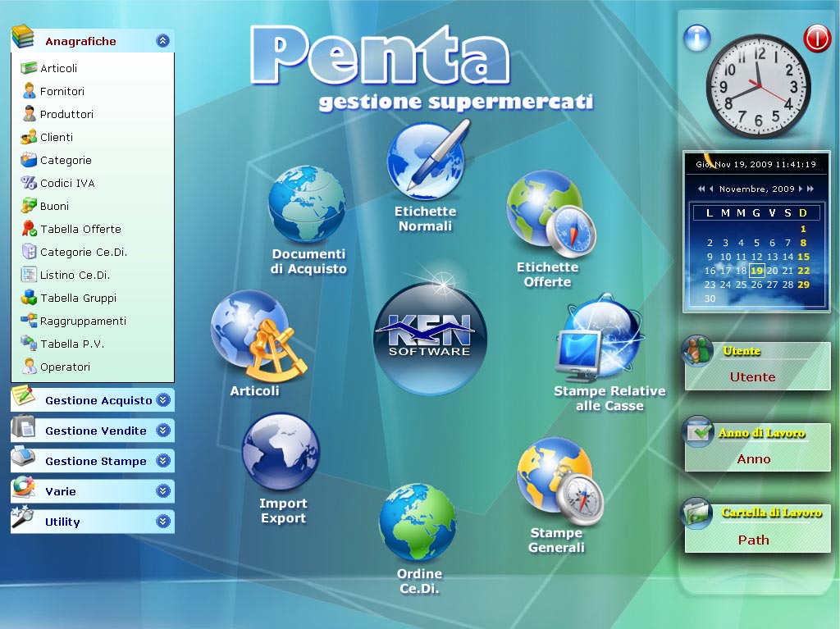Expand the Gestione Stampe section chevron
The image size is (840, 629).
click(163, 461)
